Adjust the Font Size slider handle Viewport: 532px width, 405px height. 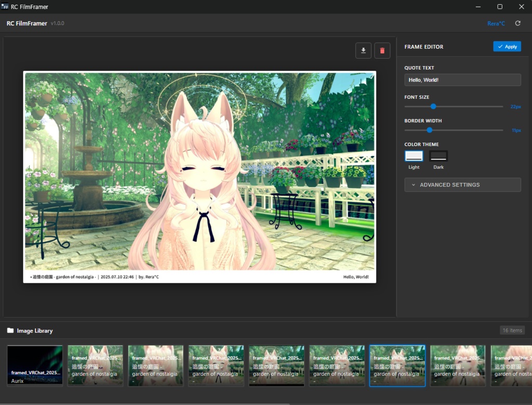433,106
